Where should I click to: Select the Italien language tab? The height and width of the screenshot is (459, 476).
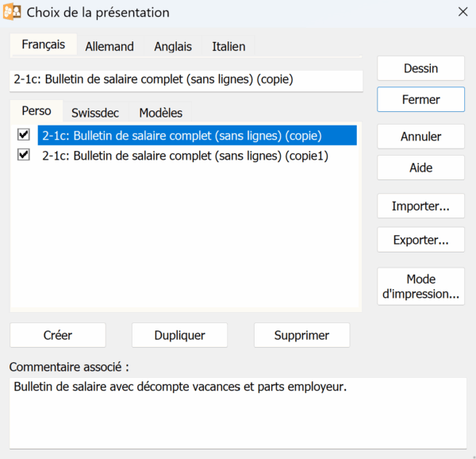228,46
